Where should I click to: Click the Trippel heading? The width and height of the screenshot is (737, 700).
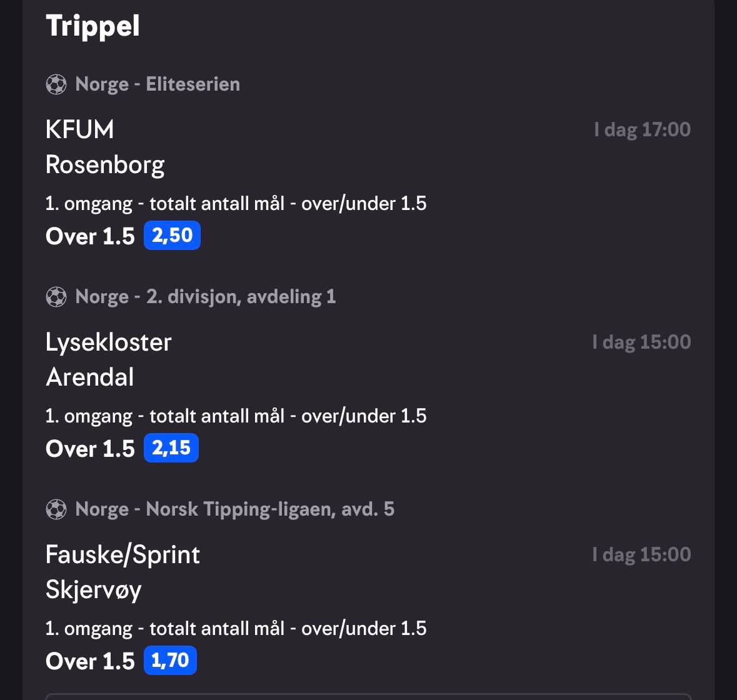(x=93, y=26)
